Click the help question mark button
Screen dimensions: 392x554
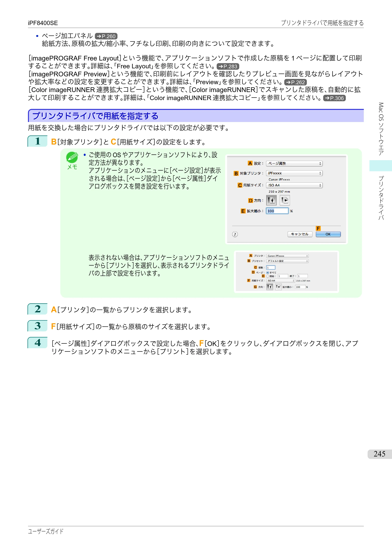235,234
